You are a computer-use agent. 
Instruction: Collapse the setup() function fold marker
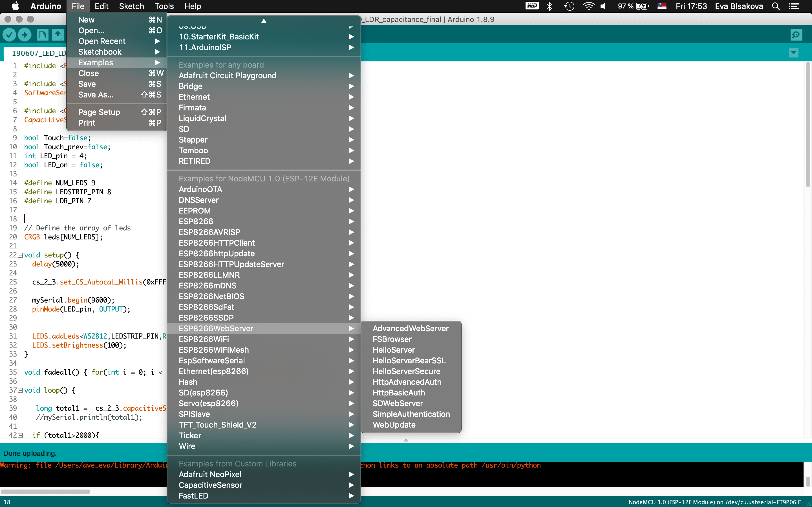pyautogui.click(x=21, y=255)
